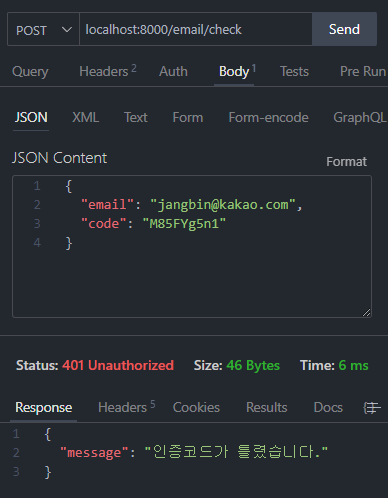Click Format to beautify JSON
388x498 pixels.
click(346, 162)
